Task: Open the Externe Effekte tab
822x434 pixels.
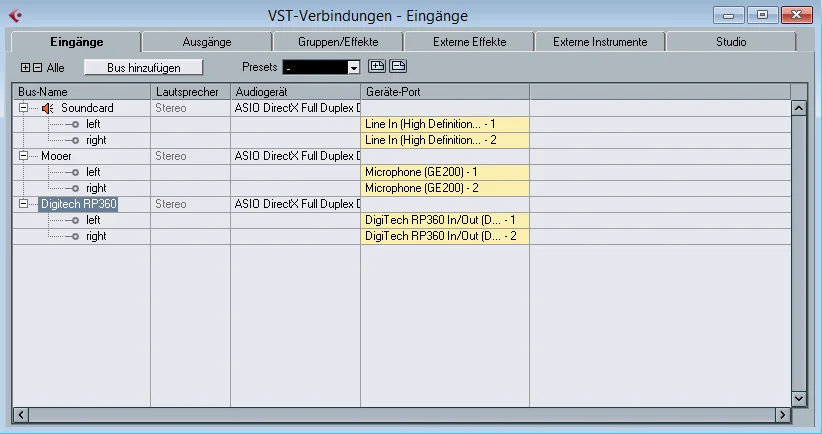Action: pyautogui.click(x=469, y=42)
